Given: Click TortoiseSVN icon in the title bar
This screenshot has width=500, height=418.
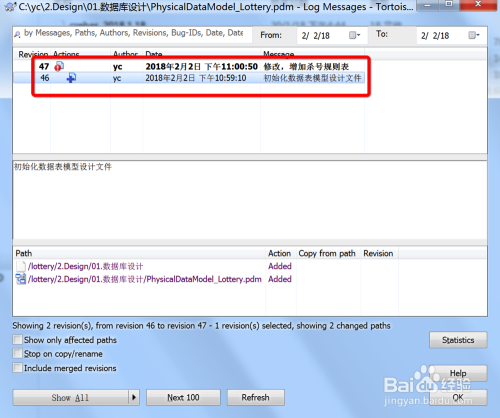Looking at the screenshot, I should pos(10,7).
